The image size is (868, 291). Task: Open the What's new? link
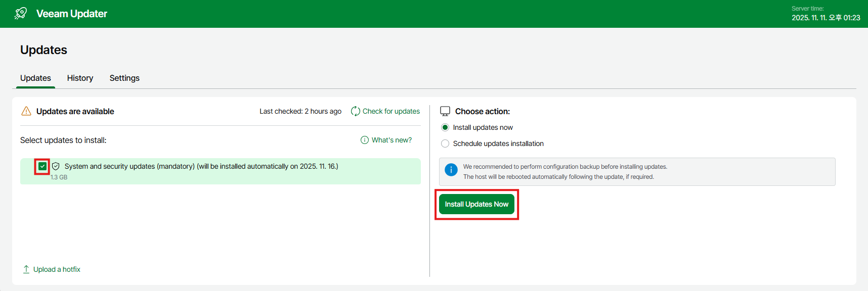pyautogui.click(x=392, y=140)
